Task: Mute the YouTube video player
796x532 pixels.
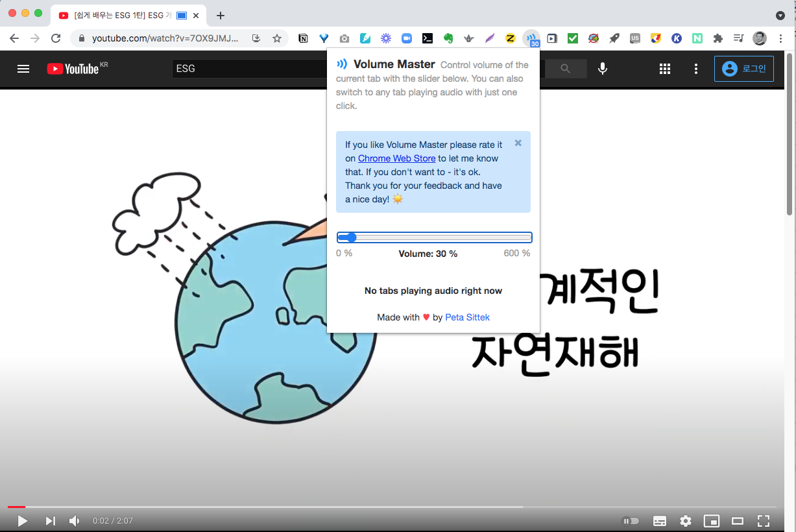Action: tap(75, 520)
